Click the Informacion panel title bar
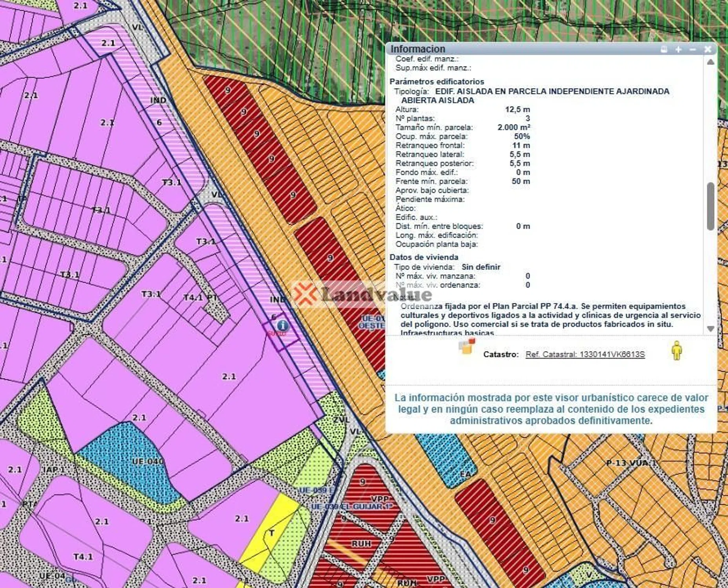The image size is (728, 588). click(x=510, y=49)
